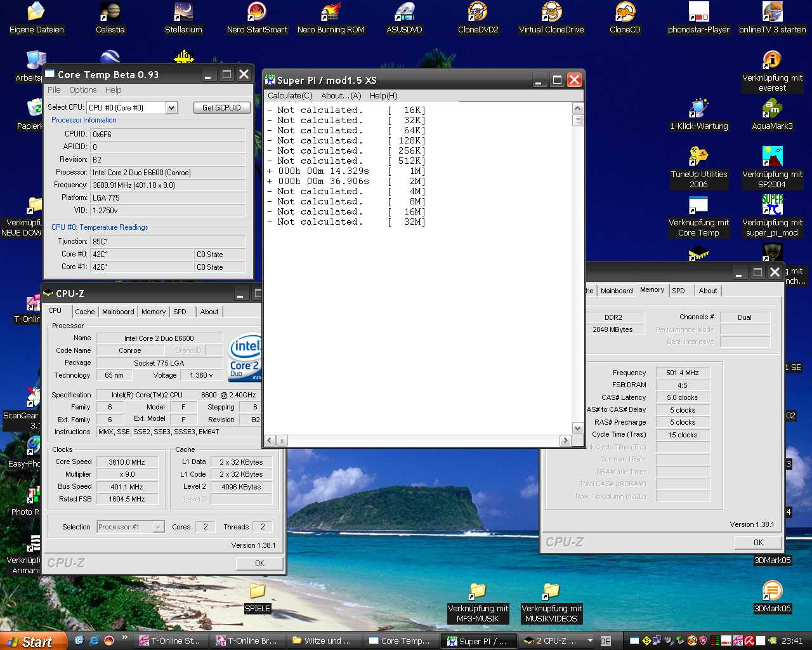Open Verknüpfung mit MUSIKVIDEOS folder
Image resolution: width=812 pixels, height=650 pixels.
(x=551, y=602)
